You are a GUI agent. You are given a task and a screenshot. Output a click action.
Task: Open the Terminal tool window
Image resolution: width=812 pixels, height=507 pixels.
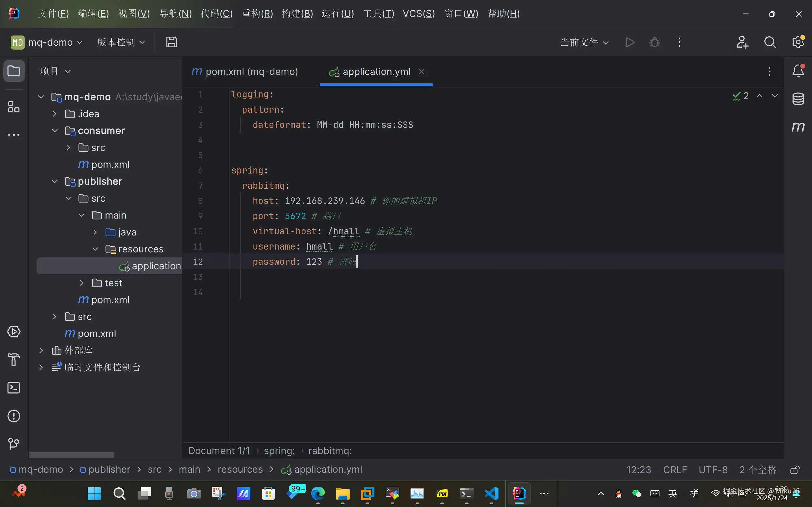tap(14, 388)
